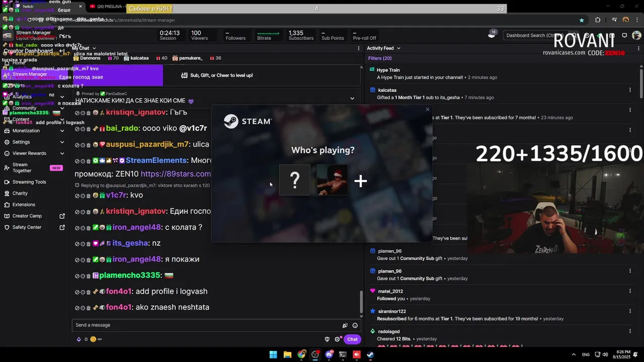Open Chrome media controls icon
Screen dimensions: 644x362
click(614, 20)
